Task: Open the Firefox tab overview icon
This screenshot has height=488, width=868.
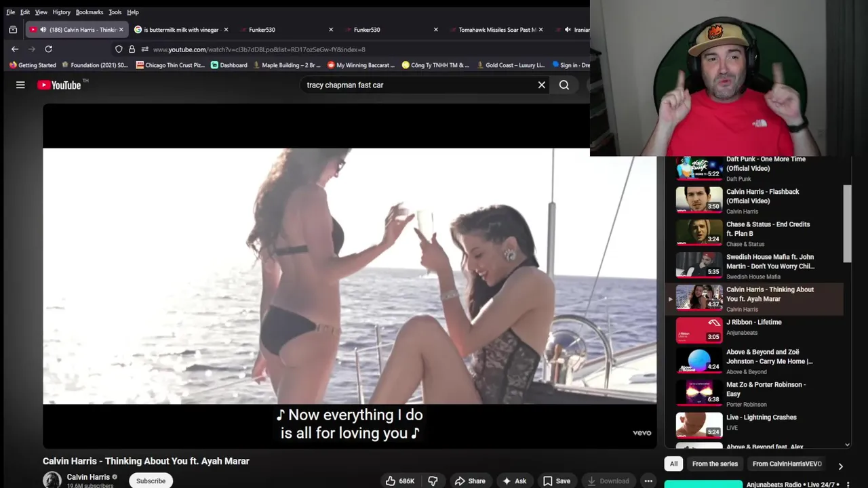Action: (13, 30)
